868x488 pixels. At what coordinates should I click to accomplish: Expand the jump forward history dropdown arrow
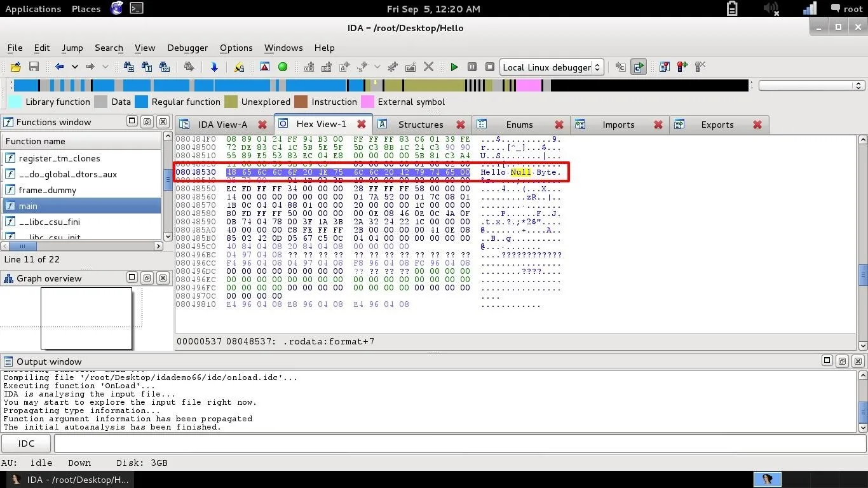[105, 67]
